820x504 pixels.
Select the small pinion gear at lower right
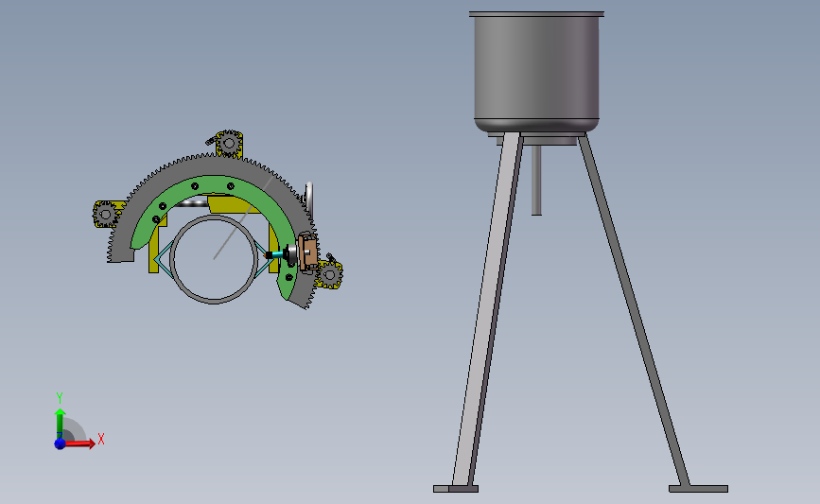[329, 274]
